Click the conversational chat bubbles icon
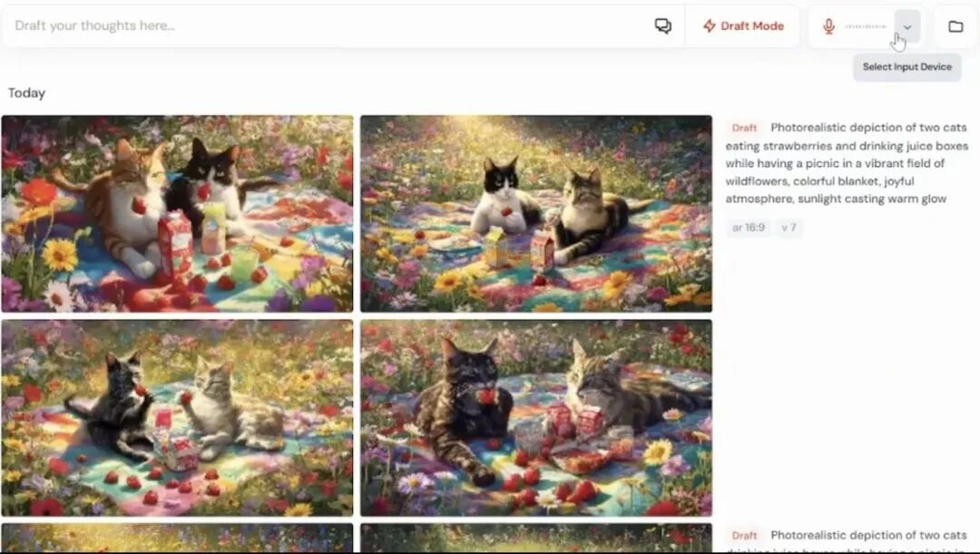Image resolution: width=980 pixels, height=554 pixels. (x=662, y=25)
